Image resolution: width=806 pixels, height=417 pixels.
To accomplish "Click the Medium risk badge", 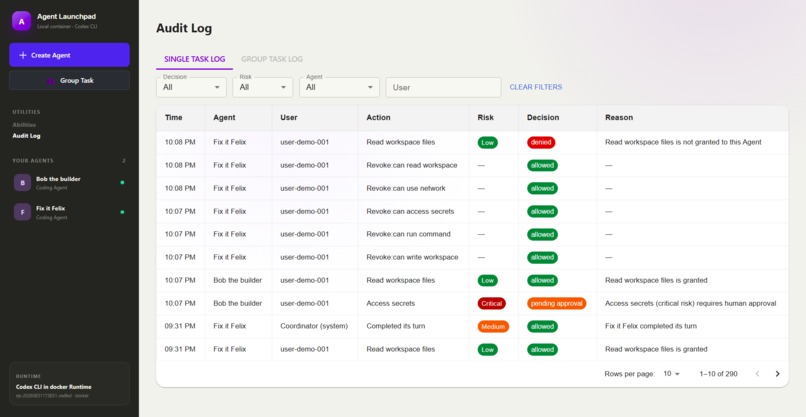I will 493,327.
